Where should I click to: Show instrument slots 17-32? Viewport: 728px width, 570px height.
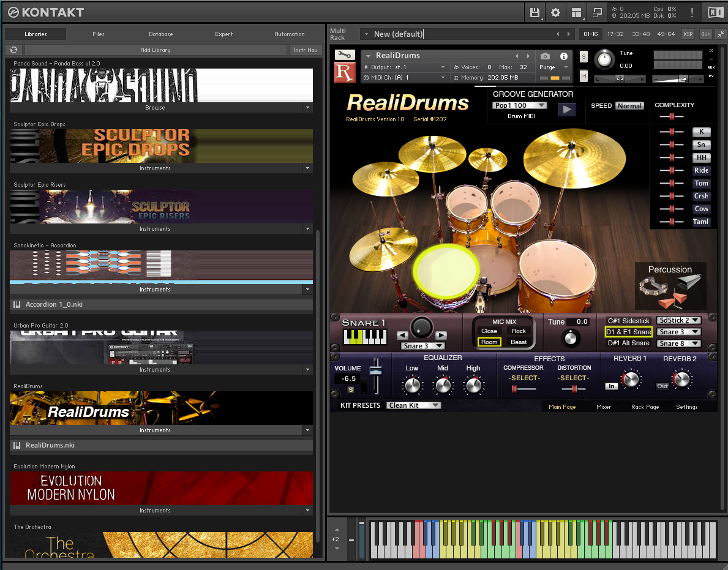(x=615, y=34)
